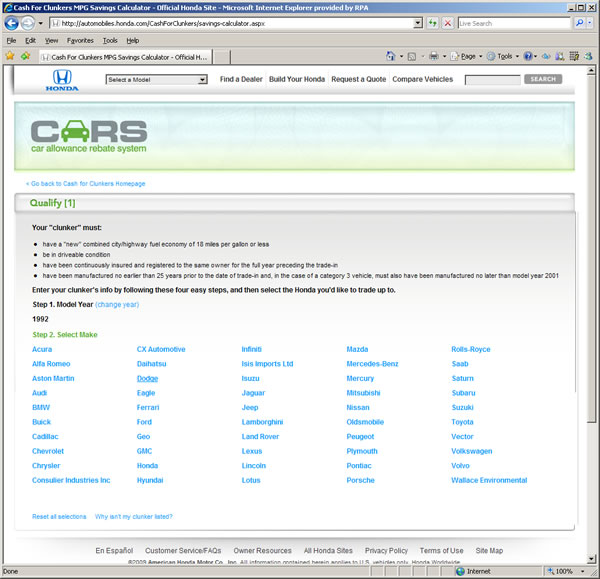This screenshot has height=579, width=600.
Task: Click the Honda logo
Action: point(61,80)
